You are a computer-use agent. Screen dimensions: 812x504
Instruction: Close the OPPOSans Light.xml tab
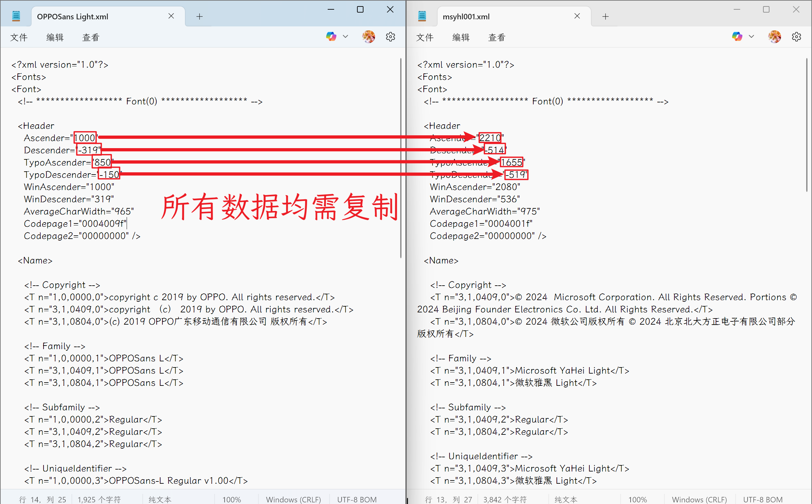171,16
